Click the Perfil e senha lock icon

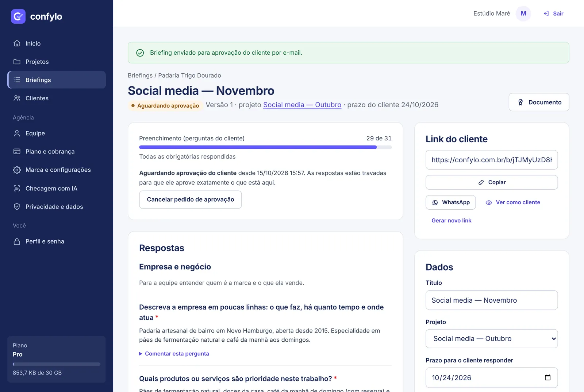tap(17, 241)
